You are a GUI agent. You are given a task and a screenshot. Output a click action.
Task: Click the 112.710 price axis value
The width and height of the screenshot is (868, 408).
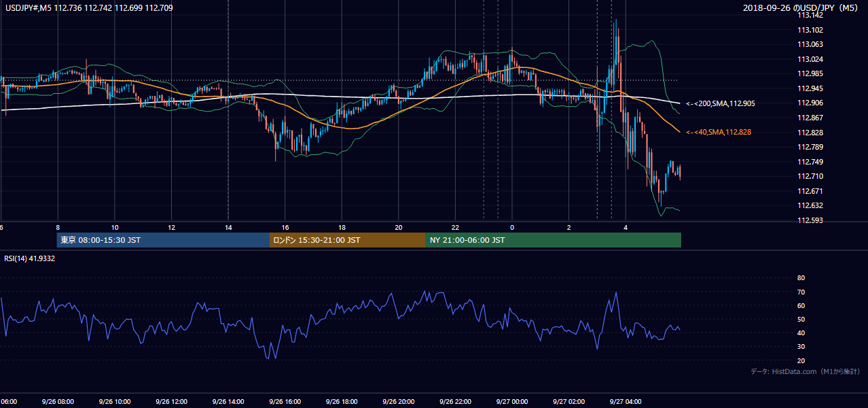(x=809, y=176)
